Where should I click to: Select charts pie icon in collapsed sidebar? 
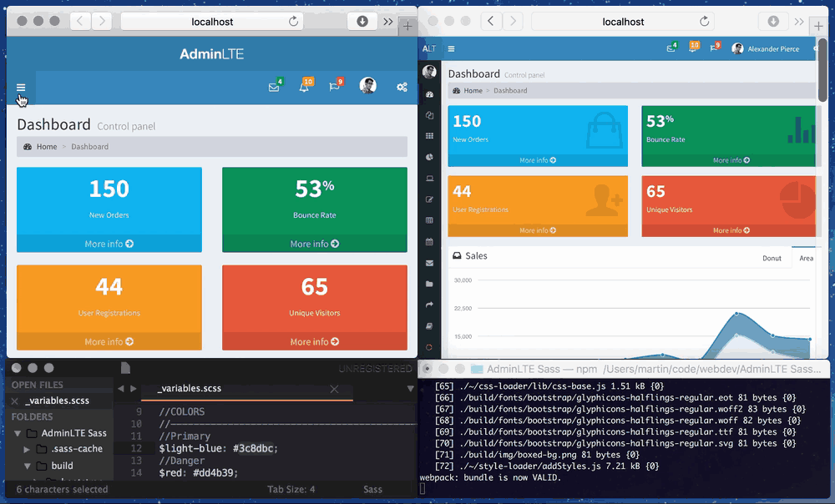[429, 157]
